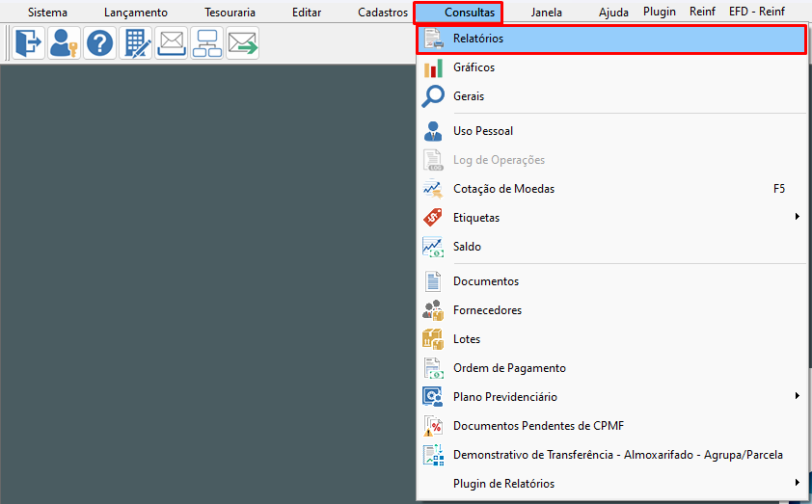Choose the Gráficos menu entry
This screenshot has width=812, height=504.
(x=611, y=67)
